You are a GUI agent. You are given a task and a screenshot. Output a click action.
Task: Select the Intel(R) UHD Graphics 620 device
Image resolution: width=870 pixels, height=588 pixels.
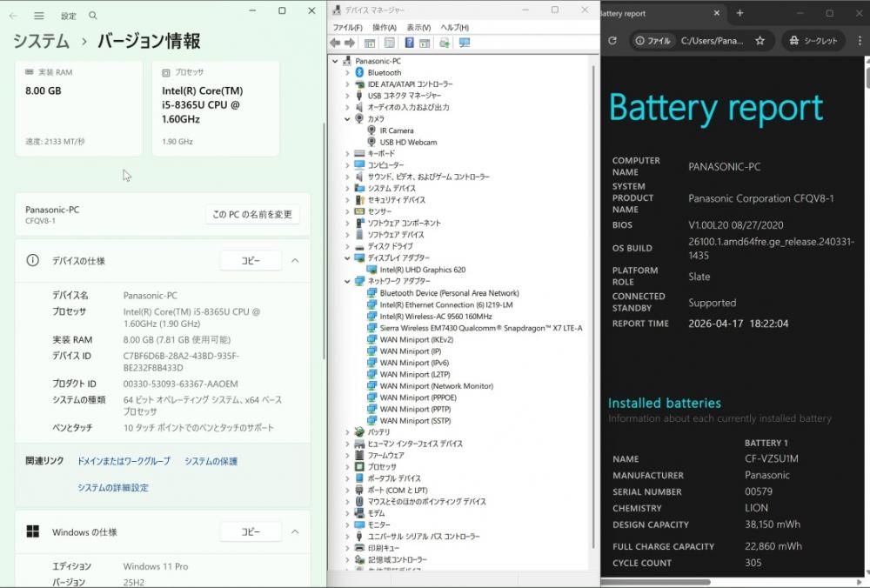pyautogui.click(x=422, y=270)
